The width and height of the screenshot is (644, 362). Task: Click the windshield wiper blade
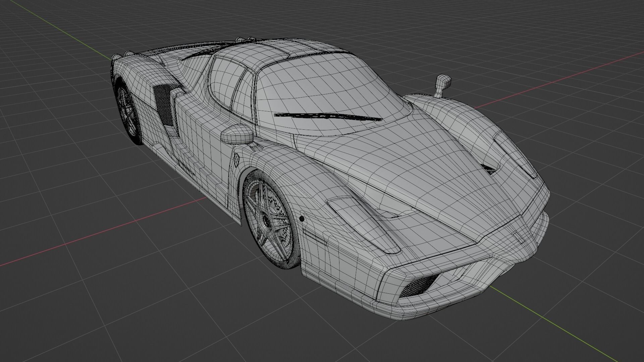pos(328,116)
